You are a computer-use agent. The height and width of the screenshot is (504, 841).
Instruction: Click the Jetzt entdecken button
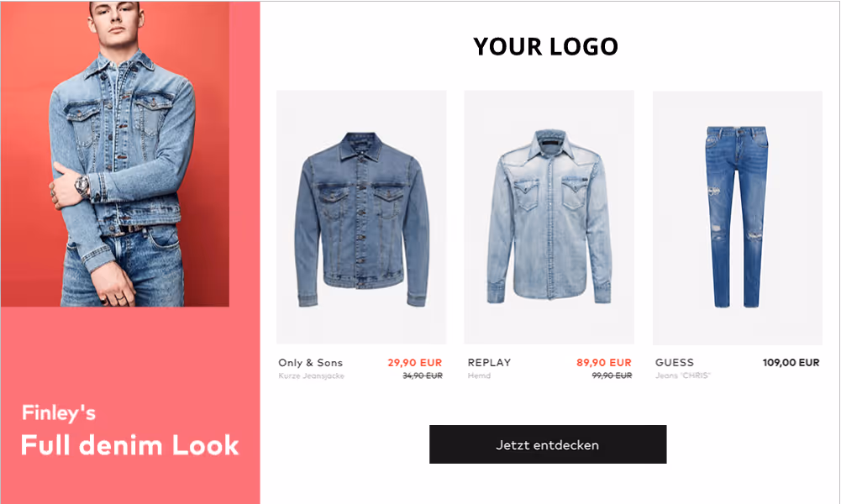click(548, 444)
